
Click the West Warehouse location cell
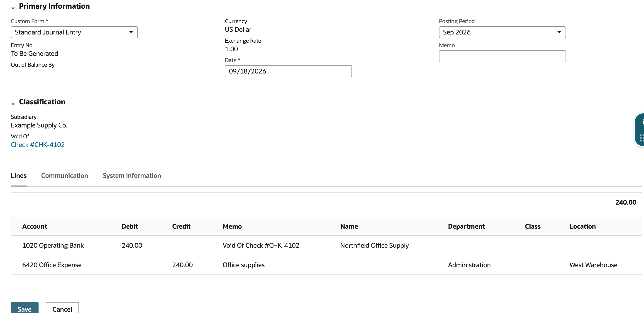pyautogui.click(x=593, y=265)
